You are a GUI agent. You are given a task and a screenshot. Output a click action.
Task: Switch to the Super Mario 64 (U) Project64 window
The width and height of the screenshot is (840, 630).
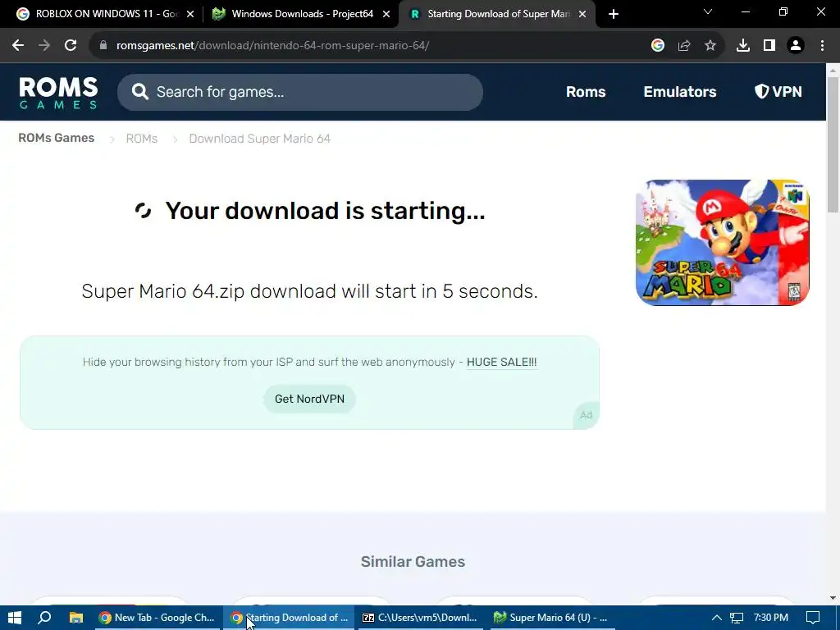pyautogui.click(x=552, y=618)
